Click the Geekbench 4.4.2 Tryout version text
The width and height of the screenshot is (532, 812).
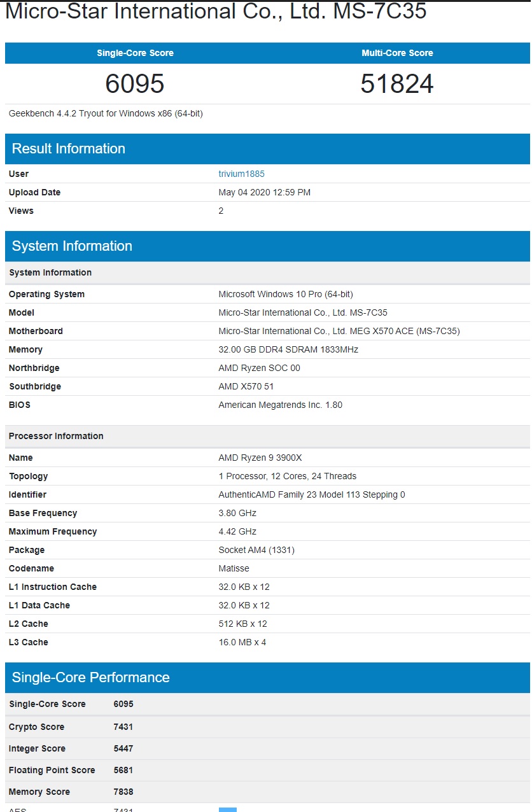click(x=106, y=113)
